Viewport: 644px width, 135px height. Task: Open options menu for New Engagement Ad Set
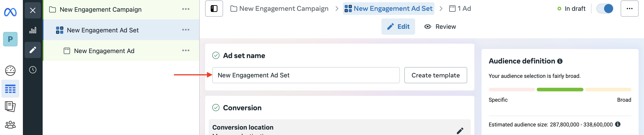click(186, 30)
